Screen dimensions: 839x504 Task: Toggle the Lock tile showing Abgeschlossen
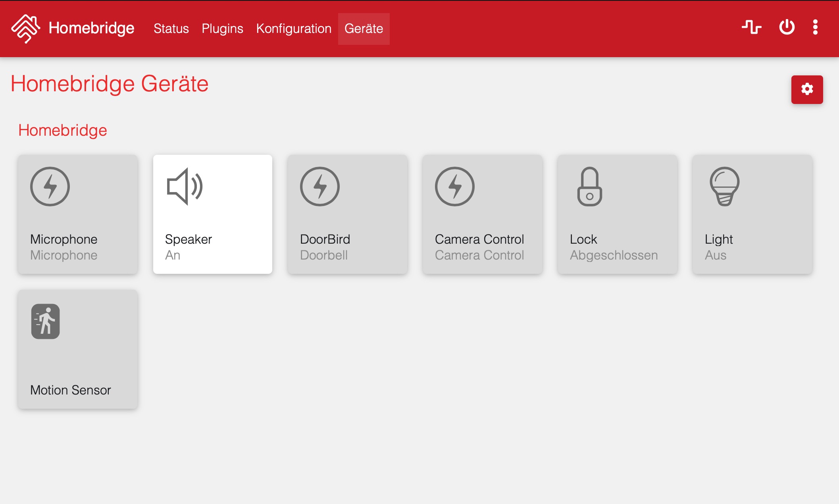point(618,214)
